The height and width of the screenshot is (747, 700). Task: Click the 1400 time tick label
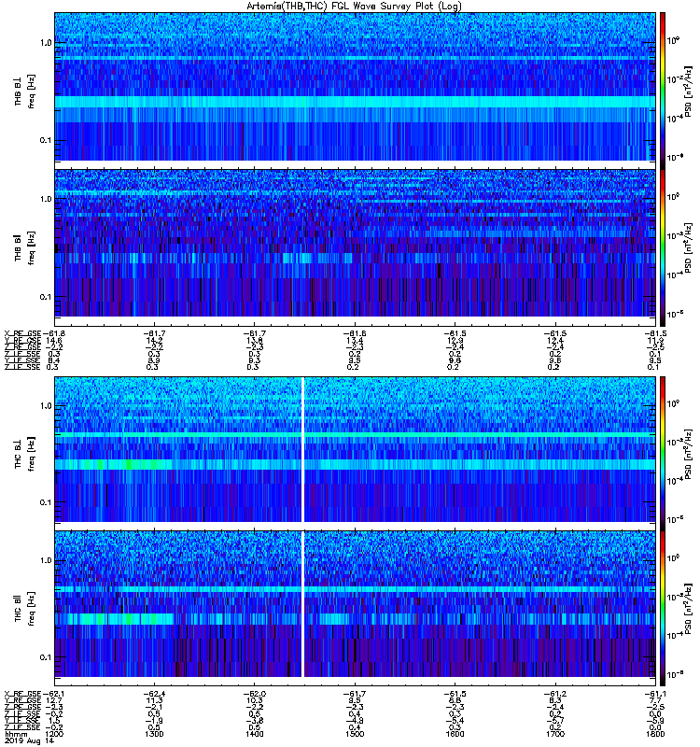(254, 734)
